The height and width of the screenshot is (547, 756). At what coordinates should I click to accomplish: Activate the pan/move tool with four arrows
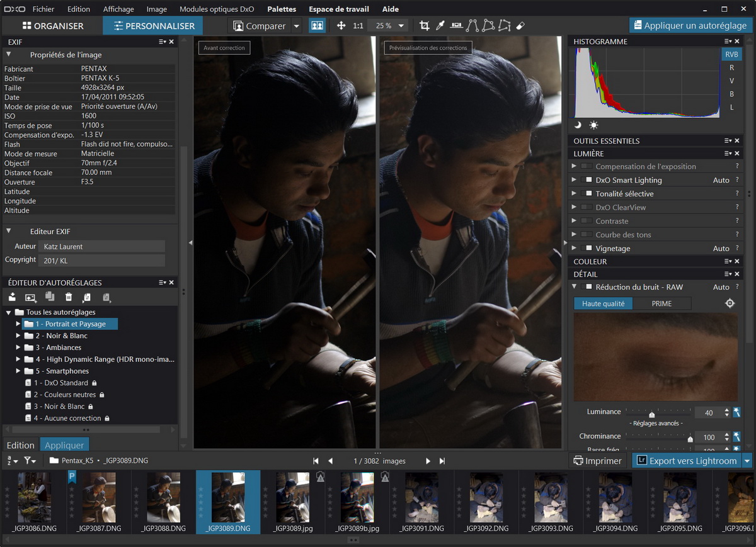click(341, 26)
